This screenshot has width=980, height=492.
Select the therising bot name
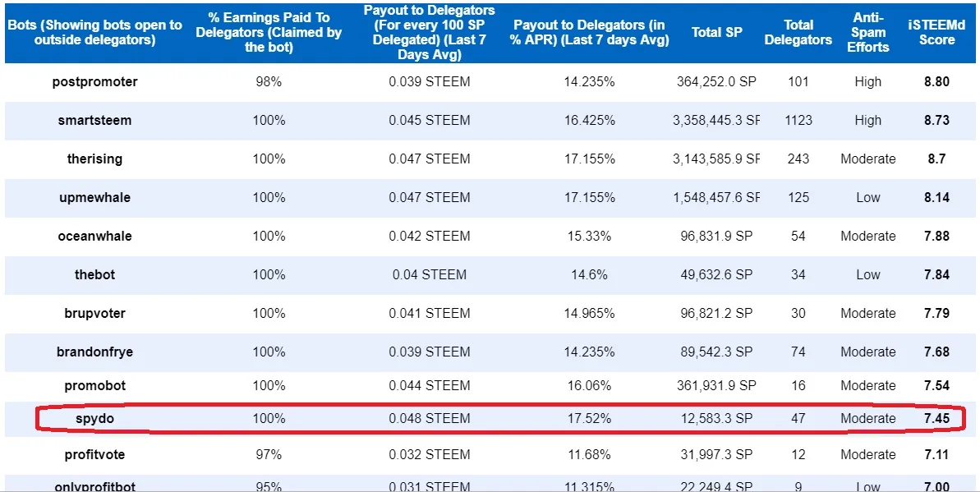tap(95, 159)
